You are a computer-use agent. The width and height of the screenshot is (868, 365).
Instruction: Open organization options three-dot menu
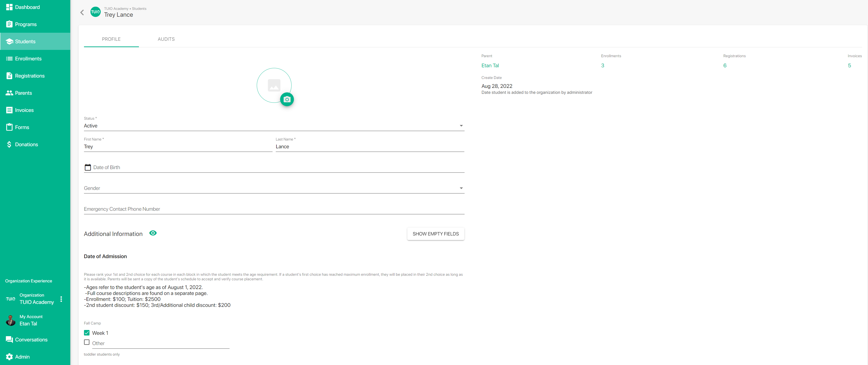(x=61, y=299)
